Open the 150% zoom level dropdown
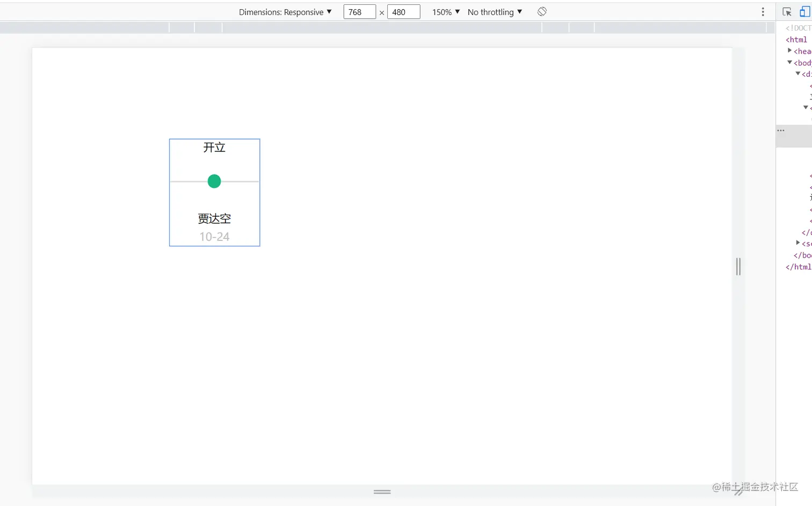This screenshot has width=812, height=506. click(445, 11)
